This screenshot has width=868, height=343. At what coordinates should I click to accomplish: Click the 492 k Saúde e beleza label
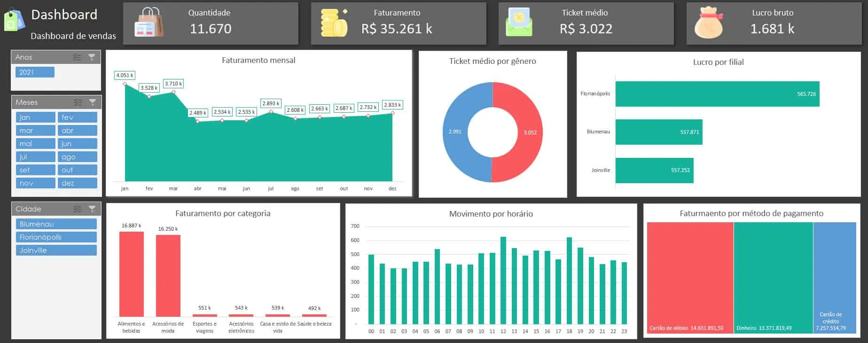click(x=314, y=308)
